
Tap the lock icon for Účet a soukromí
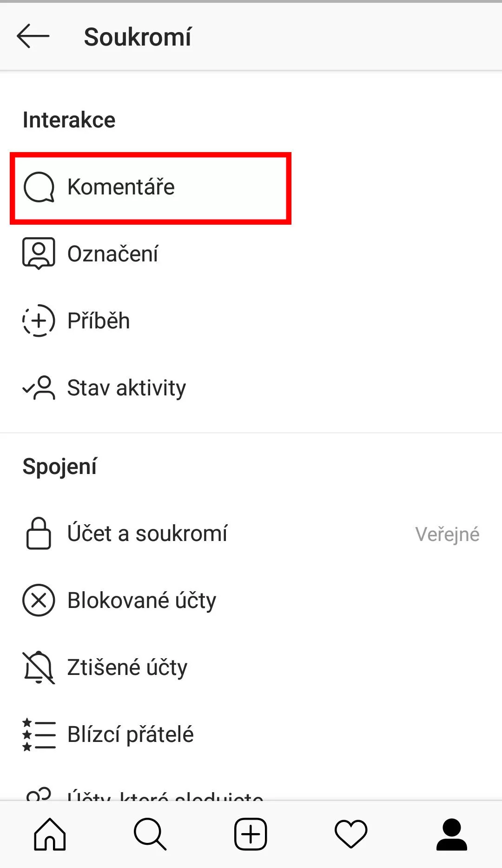39,533
